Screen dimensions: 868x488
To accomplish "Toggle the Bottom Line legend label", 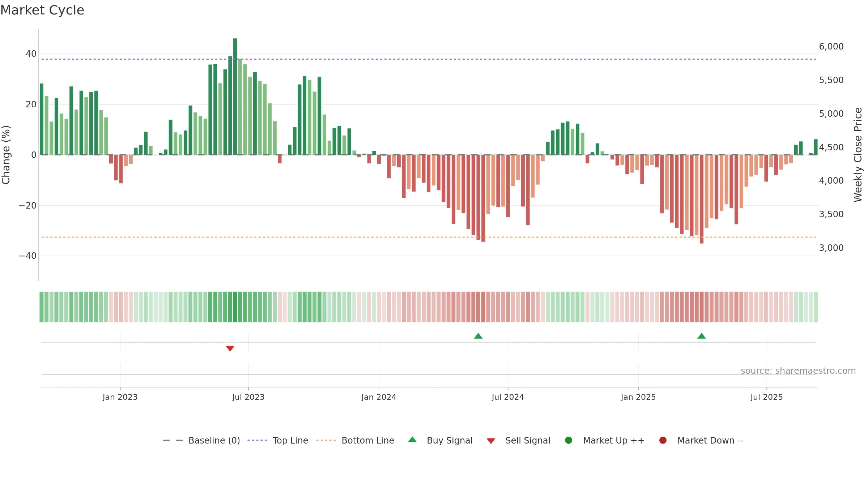I will click(368, 440).
